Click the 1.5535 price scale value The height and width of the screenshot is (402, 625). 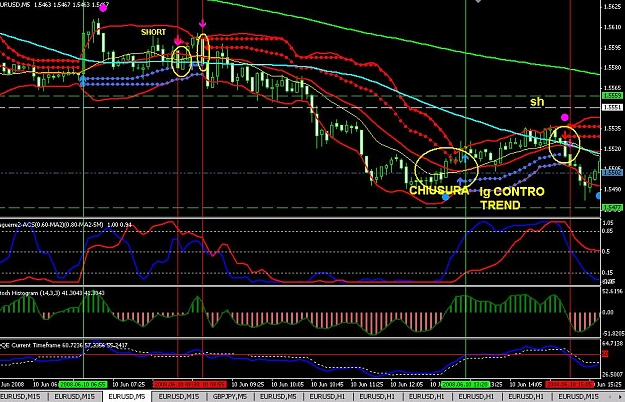click(x=613, y=128)
